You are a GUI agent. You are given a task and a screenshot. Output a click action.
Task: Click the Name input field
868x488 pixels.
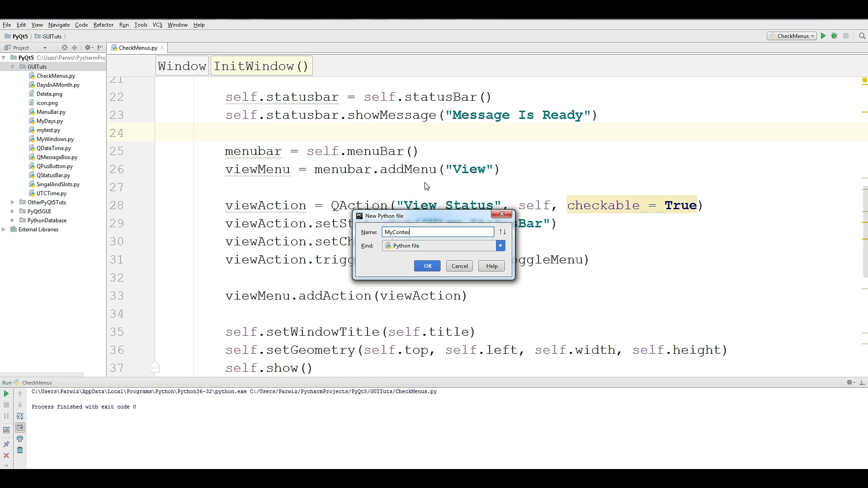[438, 232]
